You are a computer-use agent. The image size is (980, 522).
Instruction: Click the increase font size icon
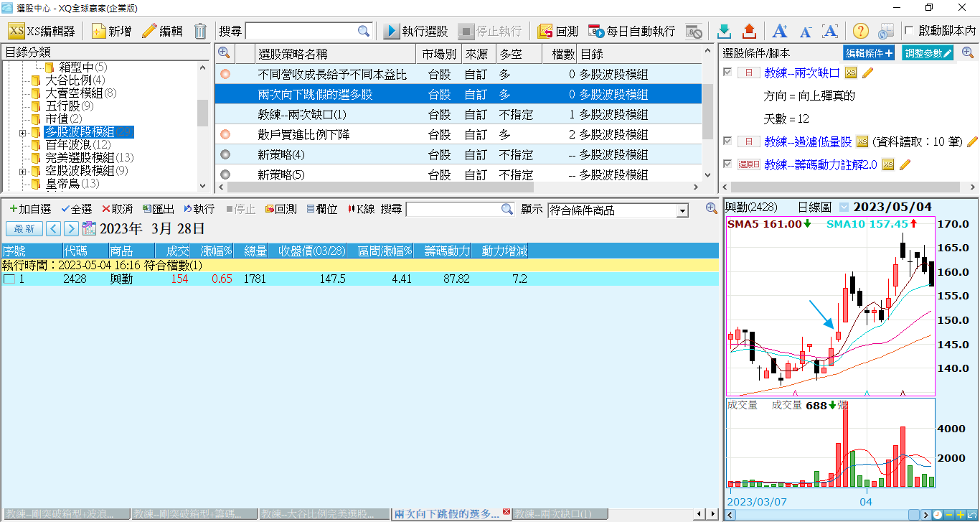tap(780, 32)
